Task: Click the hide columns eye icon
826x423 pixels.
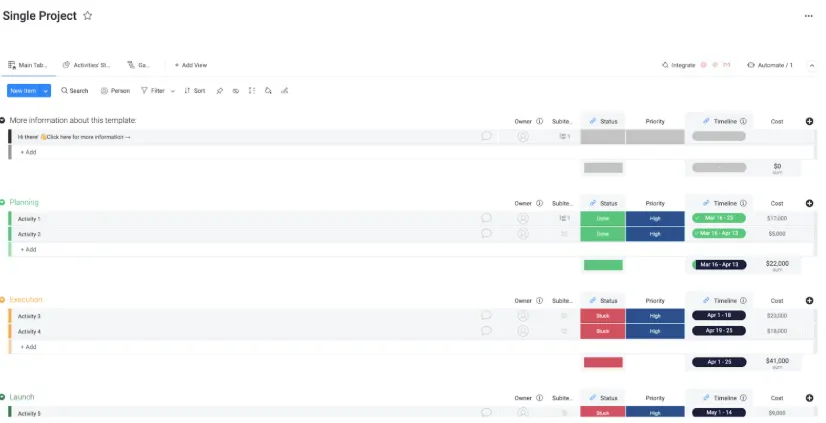Action: click(236, 91)
